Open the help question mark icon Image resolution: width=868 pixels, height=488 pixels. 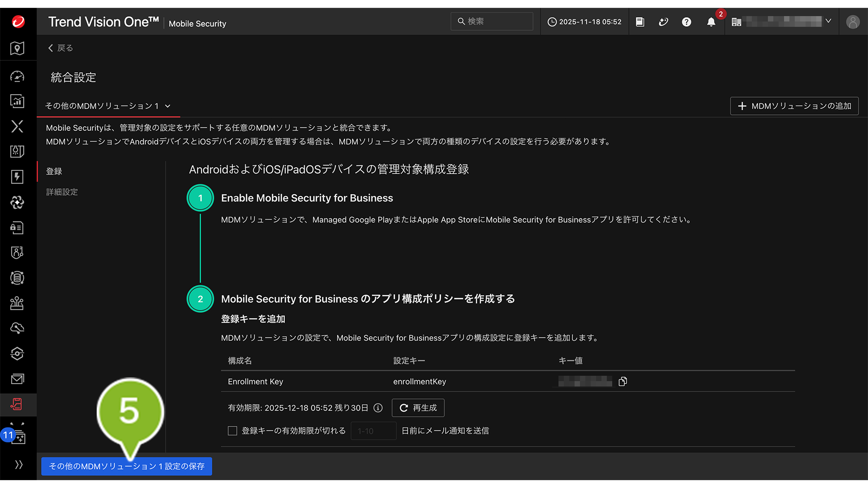[x=686, y=22]
